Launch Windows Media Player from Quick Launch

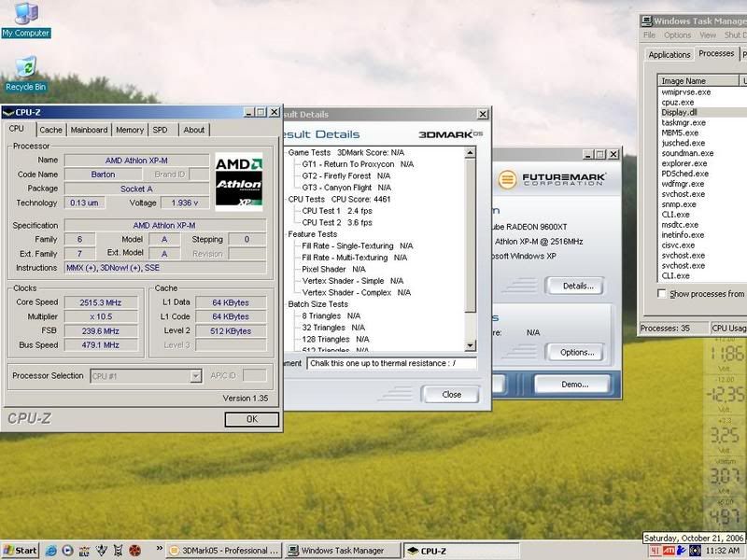click(67, 551)
